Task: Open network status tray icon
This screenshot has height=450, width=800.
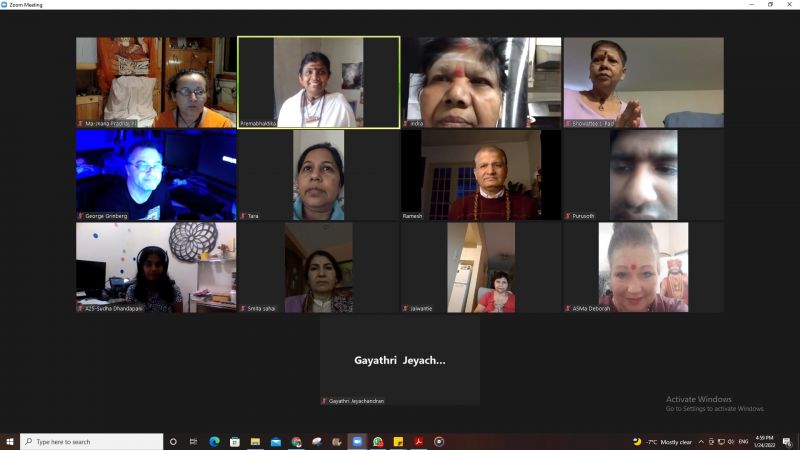Action: point(721,442)
